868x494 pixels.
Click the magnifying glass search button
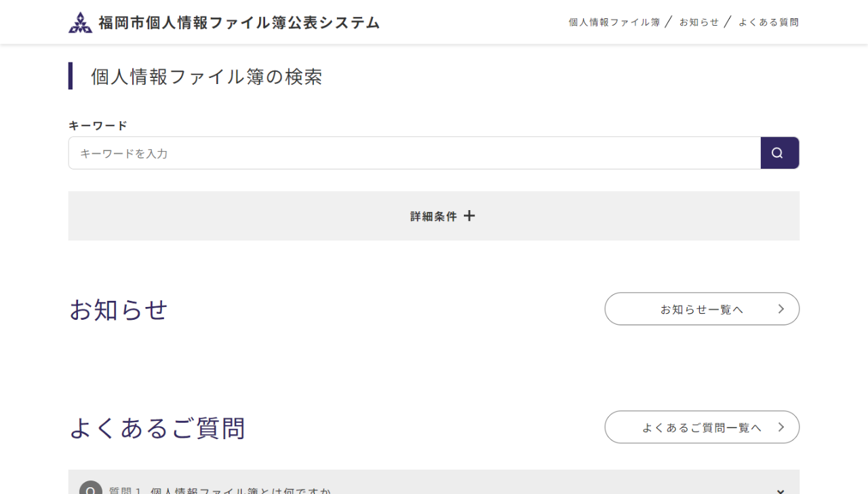(x=780, y=153)
